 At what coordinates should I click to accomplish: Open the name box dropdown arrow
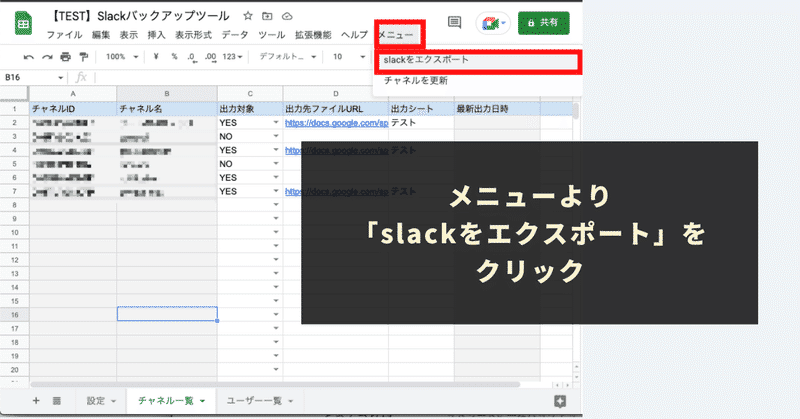click(x=61, y=78)
